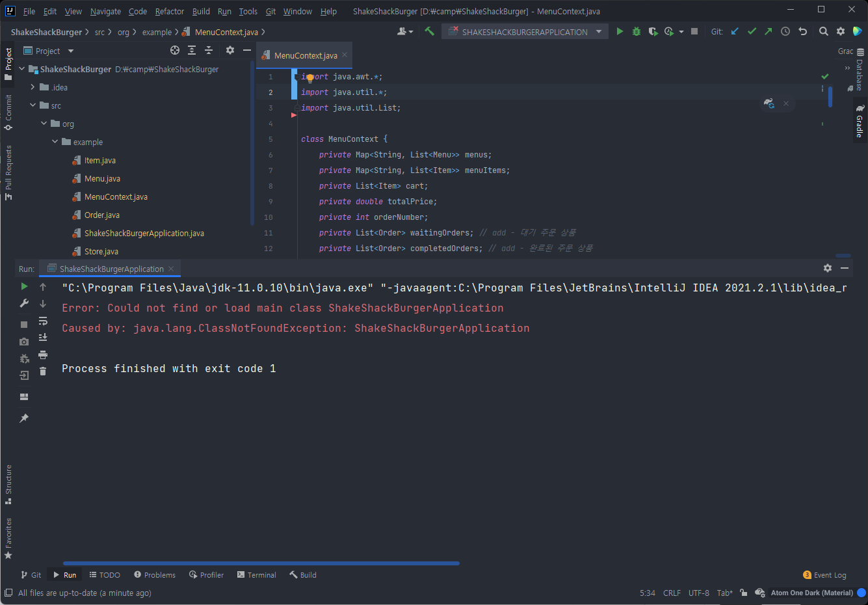
Task: Open the Navigate menu
Action: (105, 11)
